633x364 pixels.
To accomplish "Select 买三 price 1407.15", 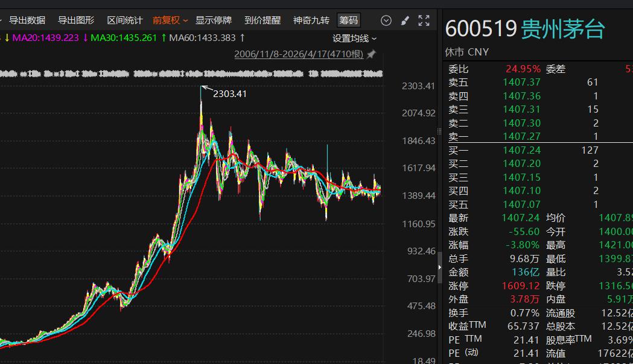I will click(x=521, y=177).
